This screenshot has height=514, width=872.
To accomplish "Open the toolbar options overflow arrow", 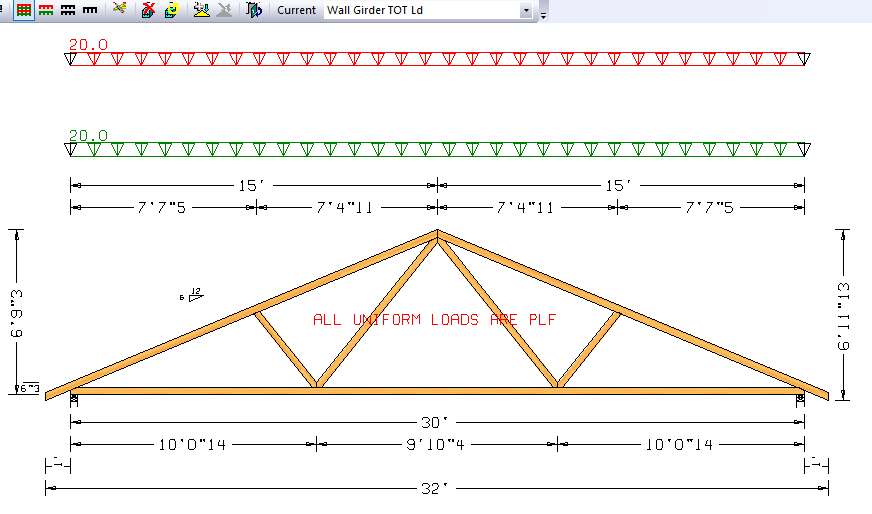I will pos(543,15).
